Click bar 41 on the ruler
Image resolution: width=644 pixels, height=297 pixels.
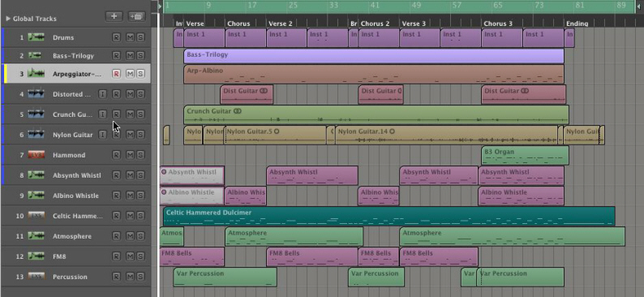coord(374,6)
